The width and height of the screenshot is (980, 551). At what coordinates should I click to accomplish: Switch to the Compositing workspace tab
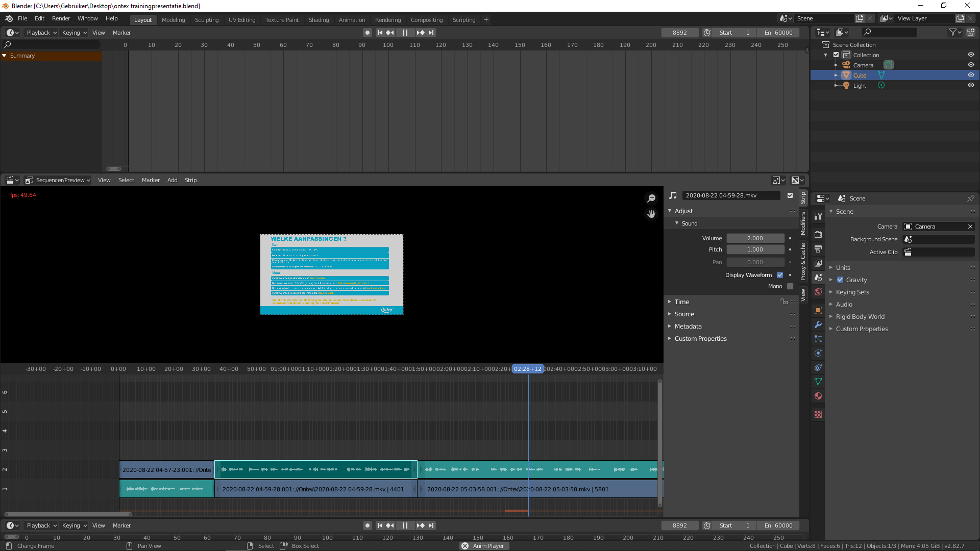tap(426, 20)
